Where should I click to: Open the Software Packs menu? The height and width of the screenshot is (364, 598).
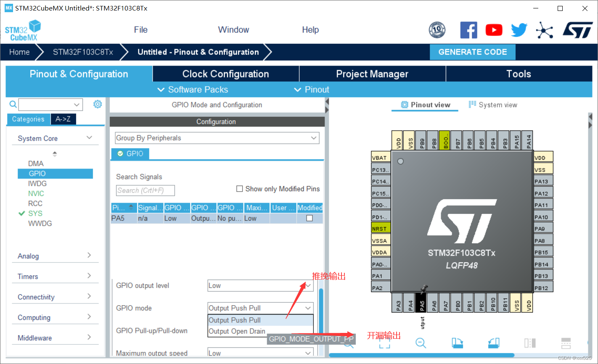point(193,90)
